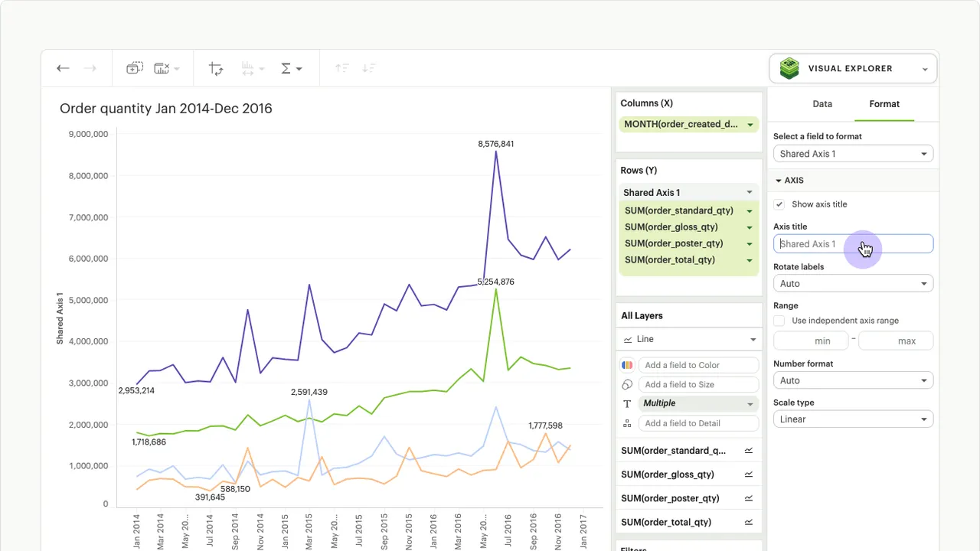Click the undo back arrow
The width and height of the screenshot is (980, 551).
pos(63,68)
